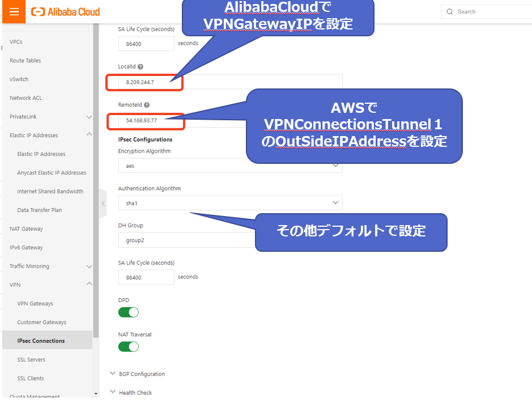The height and width of the screenshot is (402, 532).
Task: Toggle the DPD switch
Action: [x=128, y=312]
